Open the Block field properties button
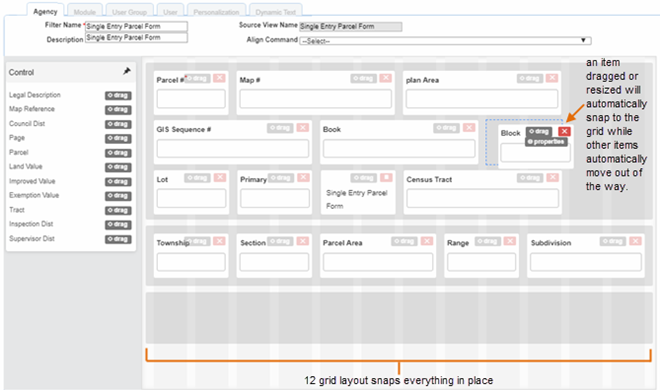This screenshot has width=660, height=390. pos(546,142)
